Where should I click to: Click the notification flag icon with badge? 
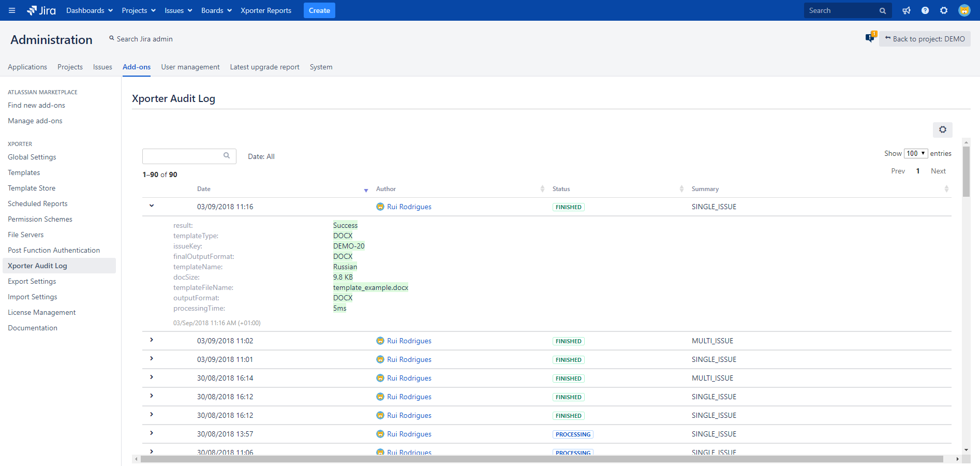point(870,38)
